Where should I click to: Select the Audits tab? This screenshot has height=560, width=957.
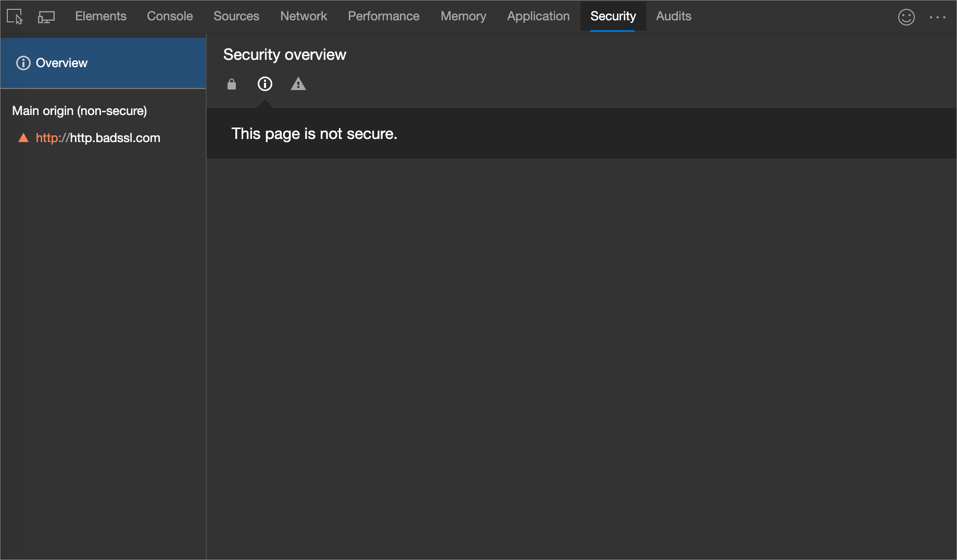tap(674, 16)
